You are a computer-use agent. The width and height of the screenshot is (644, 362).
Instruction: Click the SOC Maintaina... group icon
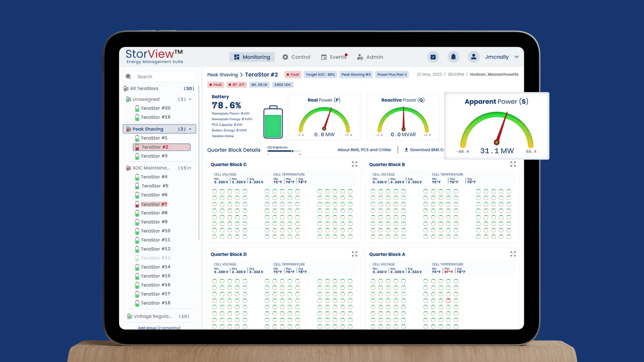(x=128, y=168)
